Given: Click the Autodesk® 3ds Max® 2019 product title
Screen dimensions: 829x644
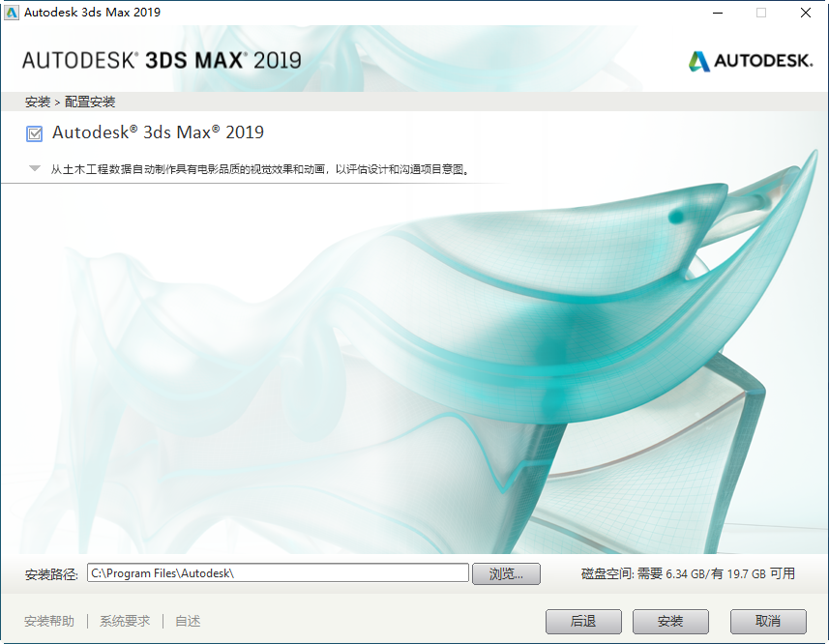Looking at the screenshot, I should coord(158,132).
